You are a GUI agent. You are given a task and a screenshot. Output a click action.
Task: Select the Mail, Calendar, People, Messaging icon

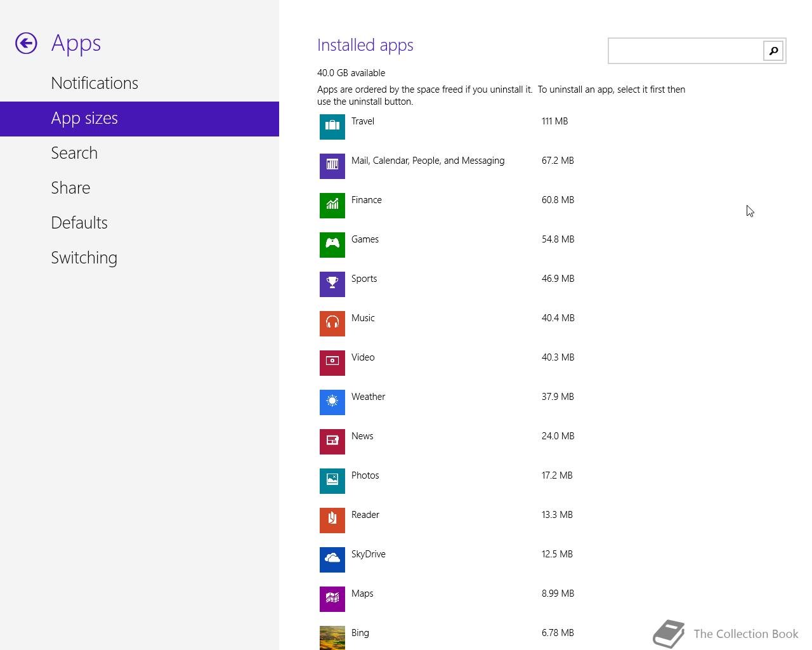coord(332,166)
